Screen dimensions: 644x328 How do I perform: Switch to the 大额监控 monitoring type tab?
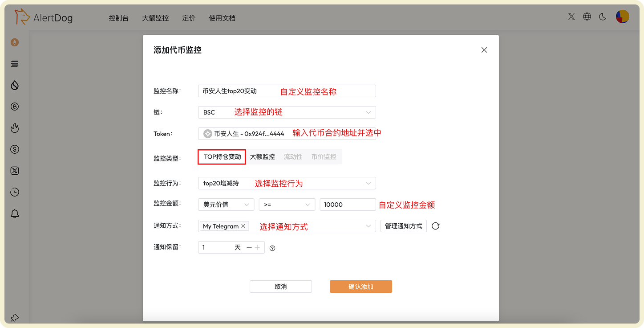click(x=262, y=156)
